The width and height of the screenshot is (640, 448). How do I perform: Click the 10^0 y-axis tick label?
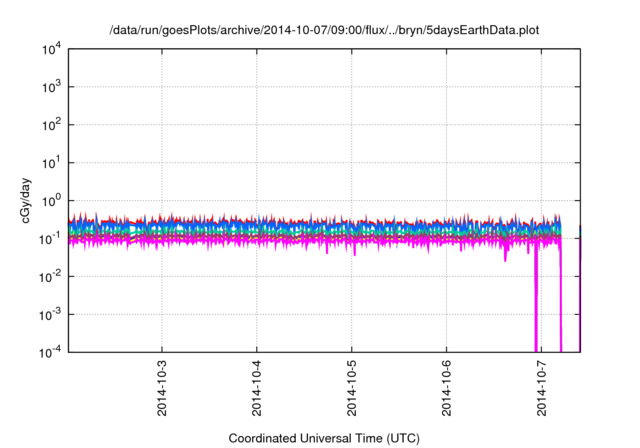(51, 201)
